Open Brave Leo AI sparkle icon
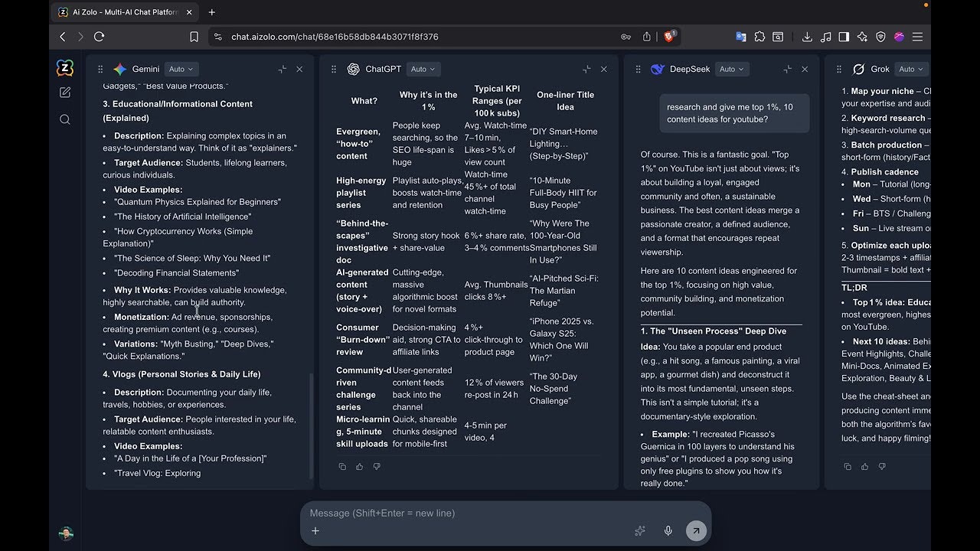Screen dimensions: 980x551 [862, 37]
